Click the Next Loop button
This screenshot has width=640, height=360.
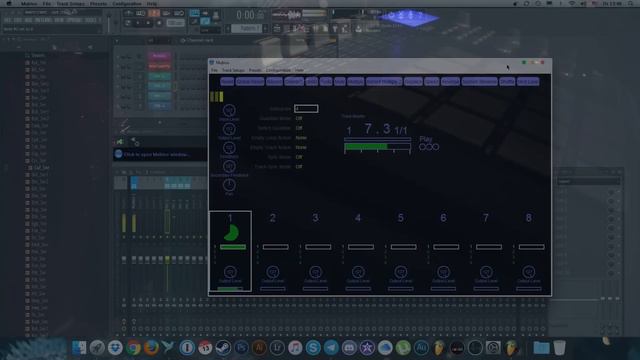(x=528, y=82)
